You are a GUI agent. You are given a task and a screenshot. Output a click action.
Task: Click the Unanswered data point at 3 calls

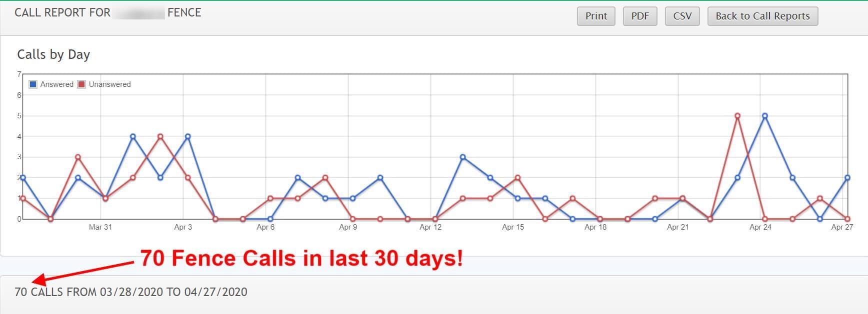click(78, 157)
